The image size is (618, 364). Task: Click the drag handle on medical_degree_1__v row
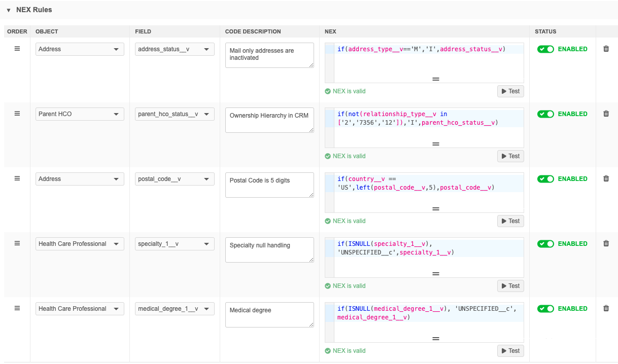(17, 309)
